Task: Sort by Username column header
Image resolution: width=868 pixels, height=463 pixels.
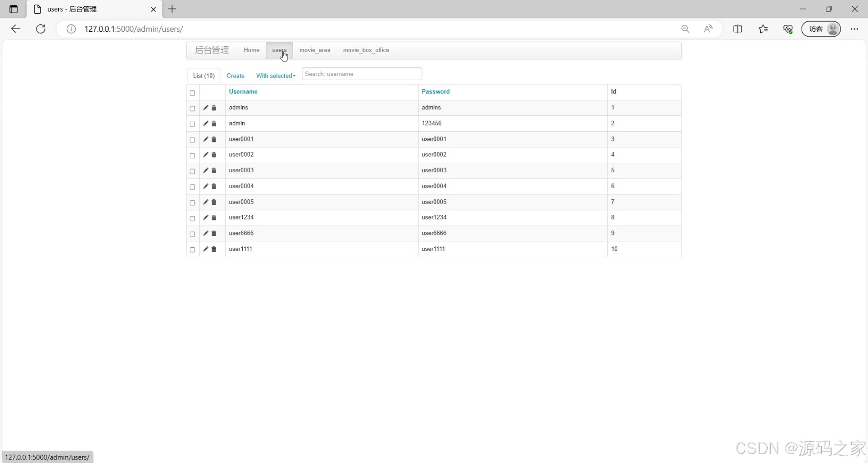Action: (243, 92)
